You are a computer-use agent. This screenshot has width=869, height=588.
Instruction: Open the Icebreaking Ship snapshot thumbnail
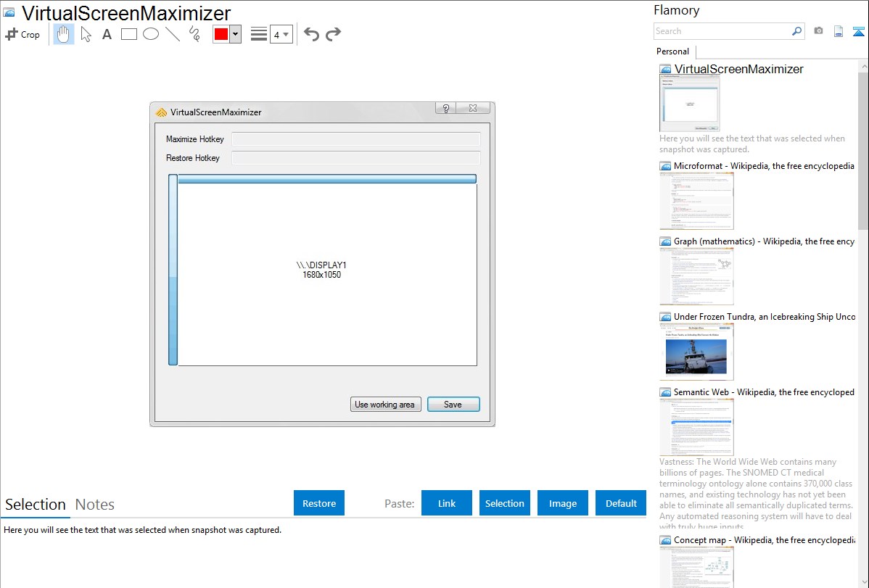coord(696,352)
